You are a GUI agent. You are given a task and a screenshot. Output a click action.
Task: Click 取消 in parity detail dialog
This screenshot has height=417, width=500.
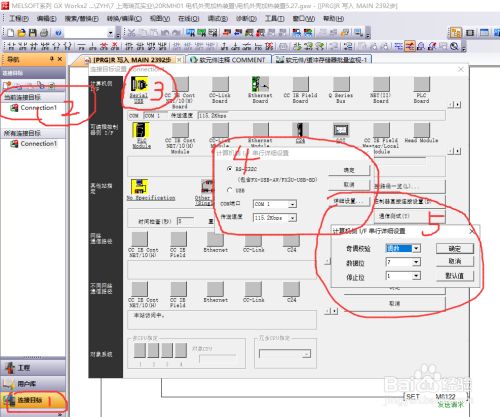[455, 262]
